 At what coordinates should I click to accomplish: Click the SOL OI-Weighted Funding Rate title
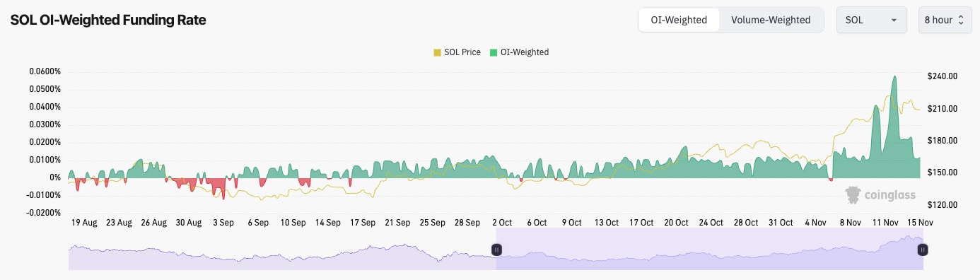(108, 21)
